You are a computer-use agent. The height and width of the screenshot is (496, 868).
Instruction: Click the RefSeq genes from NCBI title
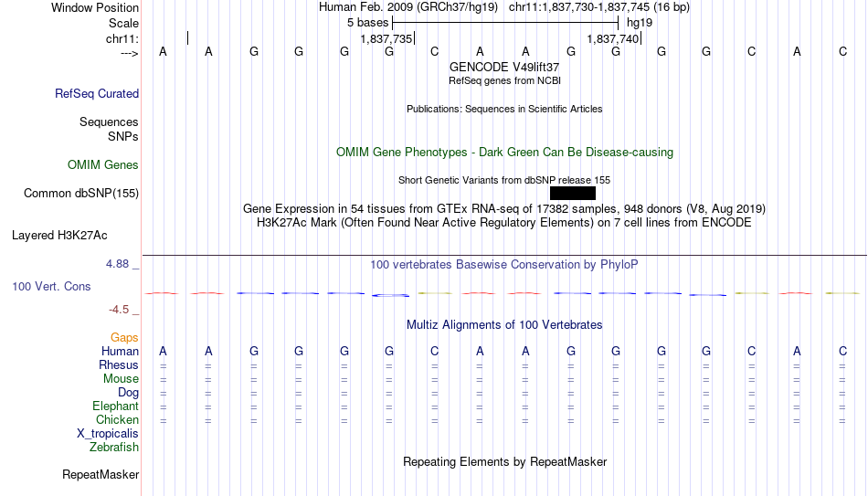(504, 80)
